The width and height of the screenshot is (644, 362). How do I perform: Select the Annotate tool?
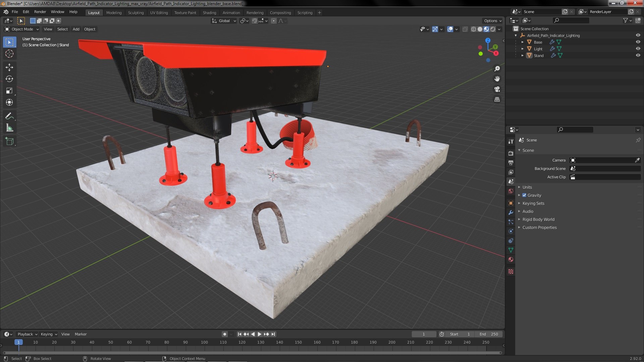coord(9,116)
